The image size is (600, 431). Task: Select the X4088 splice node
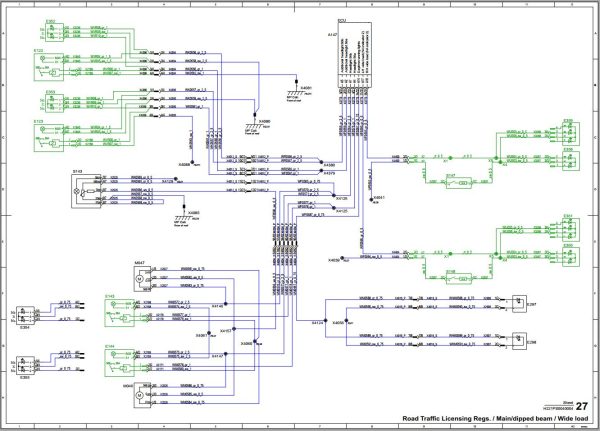click(x=192, y=162)
